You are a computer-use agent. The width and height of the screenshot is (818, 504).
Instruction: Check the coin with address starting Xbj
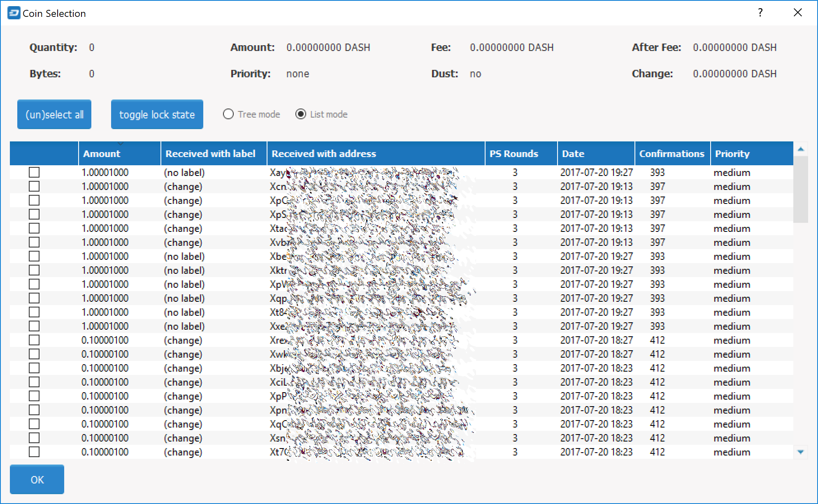34,368
